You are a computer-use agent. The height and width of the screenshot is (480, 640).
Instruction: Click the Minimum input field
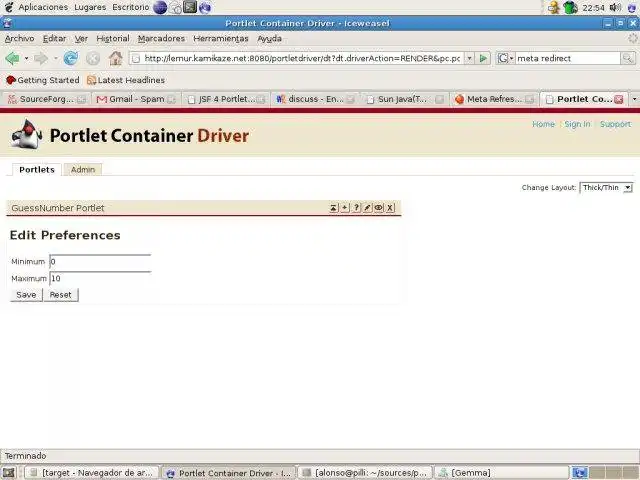click(x=100, y=262)
